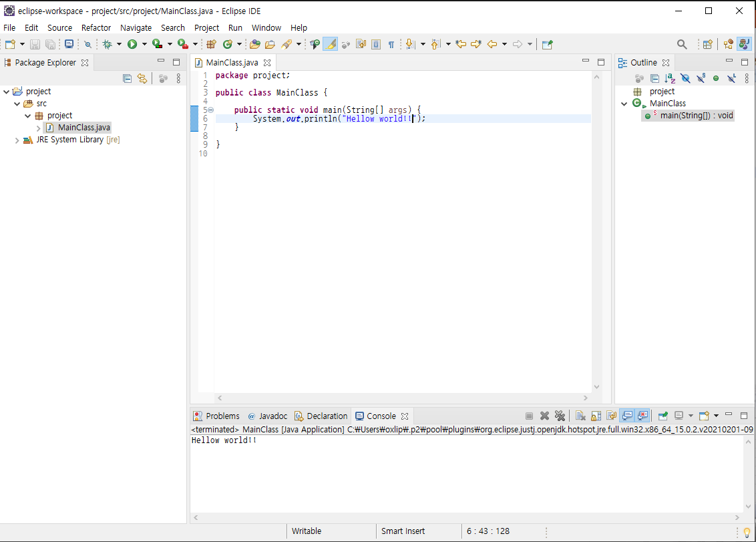Select MainClass.java in Package Explorer

84,128
